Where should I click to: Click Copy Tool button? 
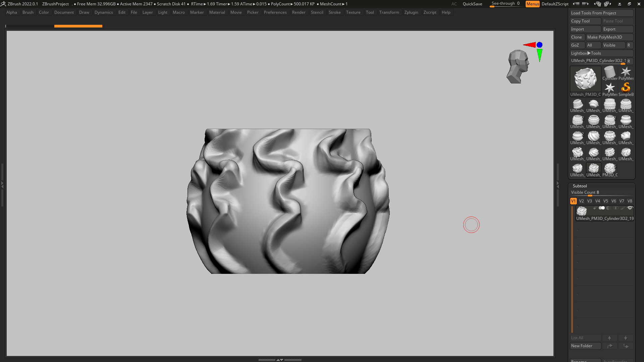tap(585, 21)
